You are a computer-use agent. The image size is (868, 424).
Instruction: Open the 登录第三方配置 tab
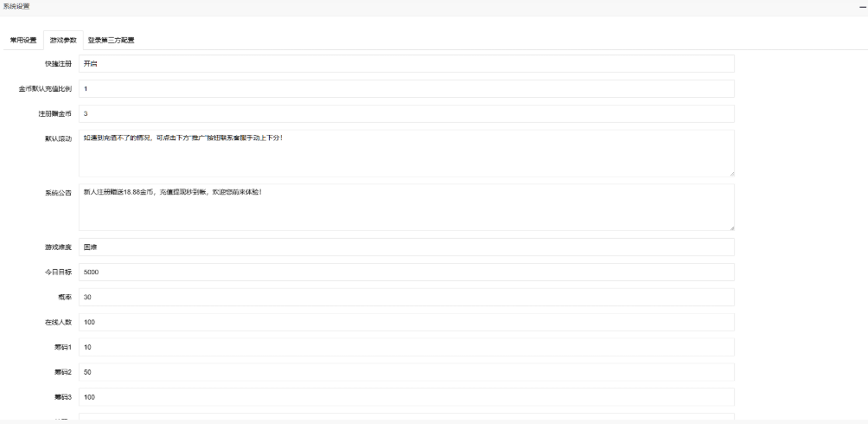[x=111, y=41]
